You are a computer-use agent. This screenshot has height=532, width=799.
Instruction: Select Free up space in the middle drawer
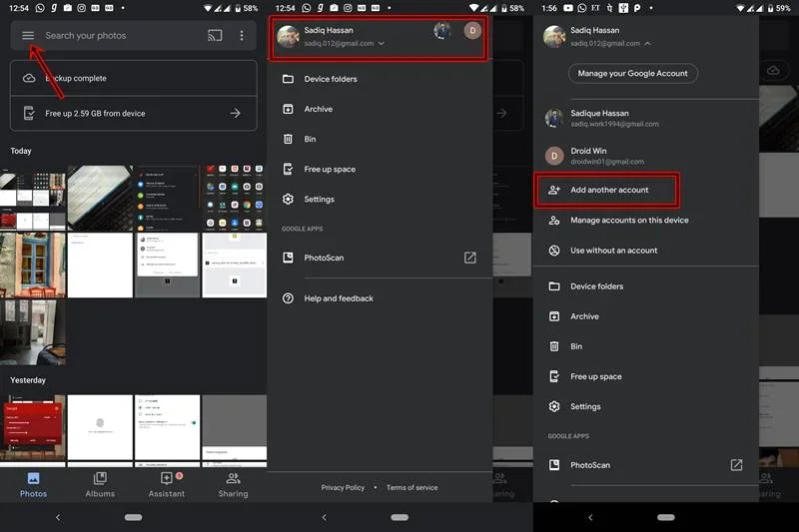[380, 169]
